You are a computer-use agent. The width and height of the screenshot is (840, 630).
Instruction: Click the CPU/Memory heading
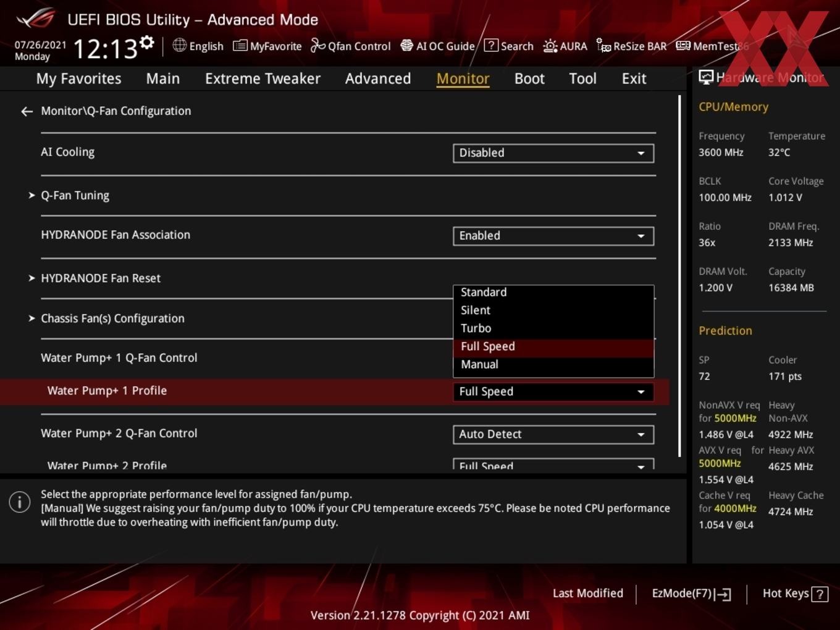click(733, 107)
